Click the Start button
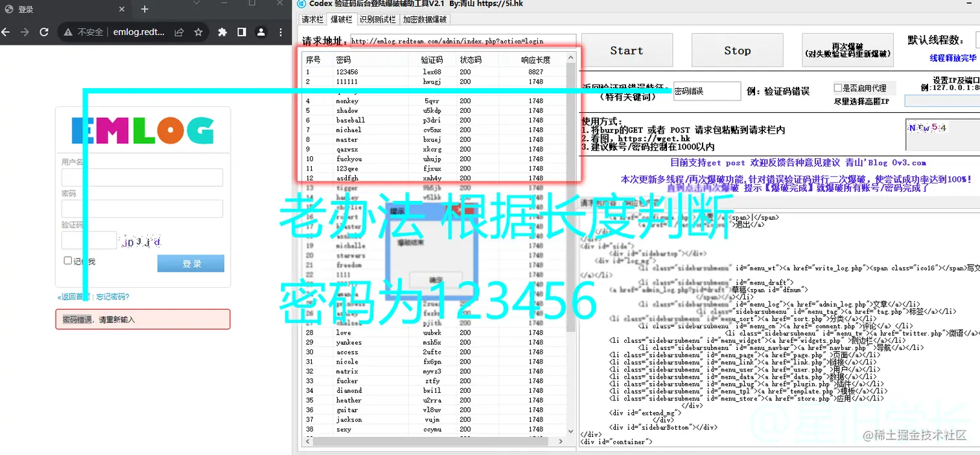This screenshot has width=980, height=455. 627,51
